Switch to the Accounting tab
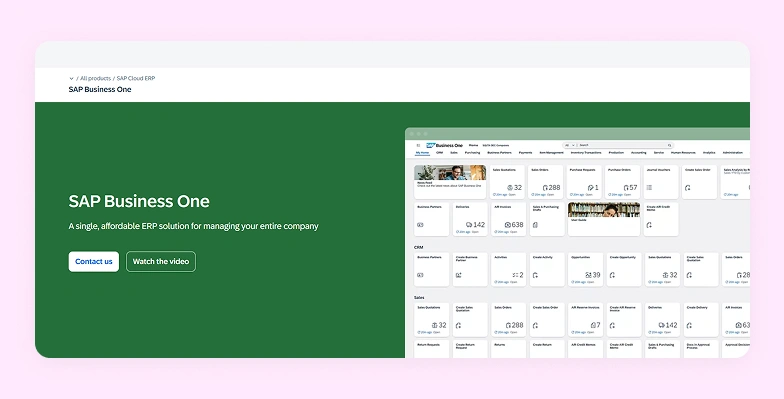This screenshot has width=784, height=399. point(638,153)
